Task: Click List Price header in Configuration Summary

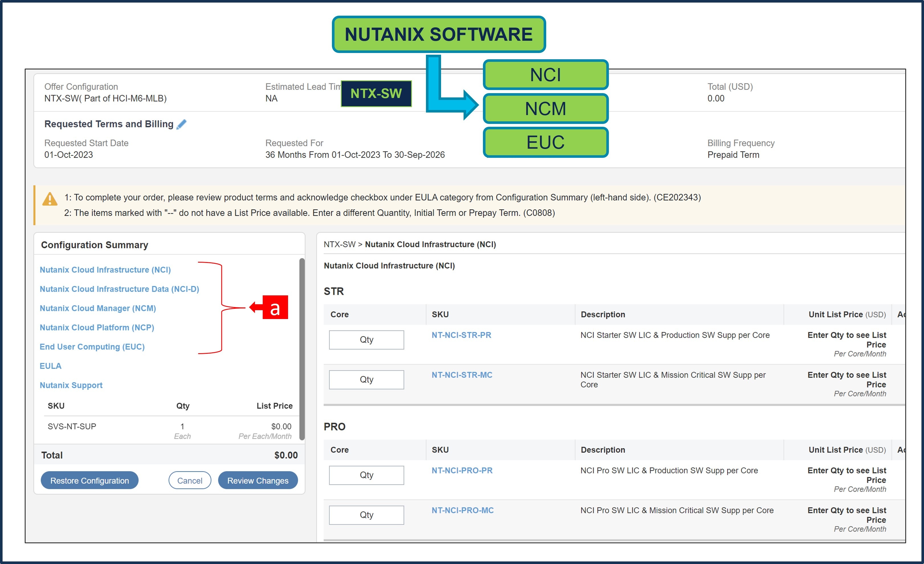Action: (274, 406)
